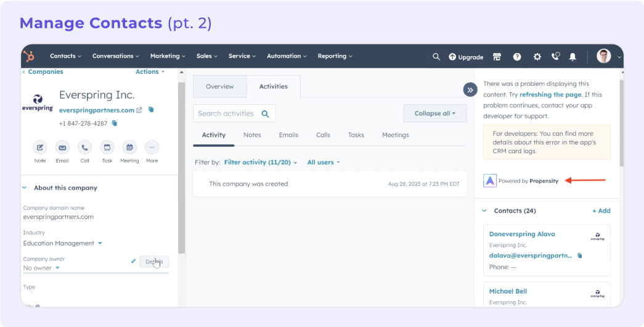Open the calling phone icon
644x327 pixels.
(556, 56)
